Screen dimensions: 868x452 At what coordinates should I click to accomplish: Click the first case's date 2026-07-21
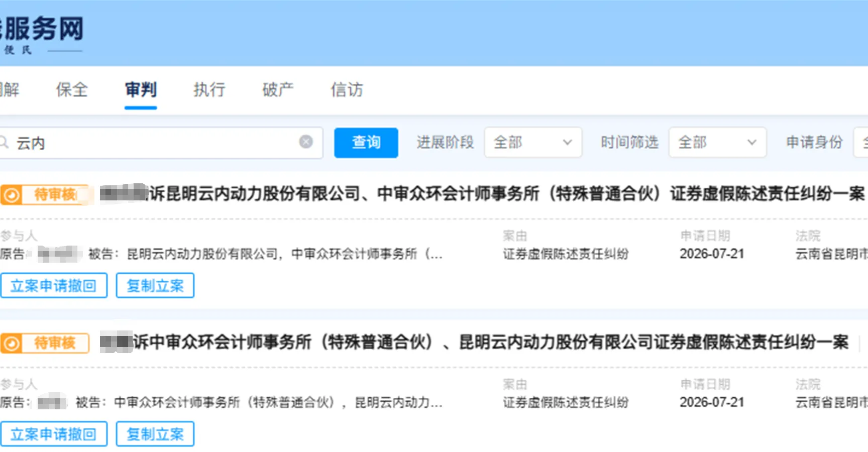712,254
